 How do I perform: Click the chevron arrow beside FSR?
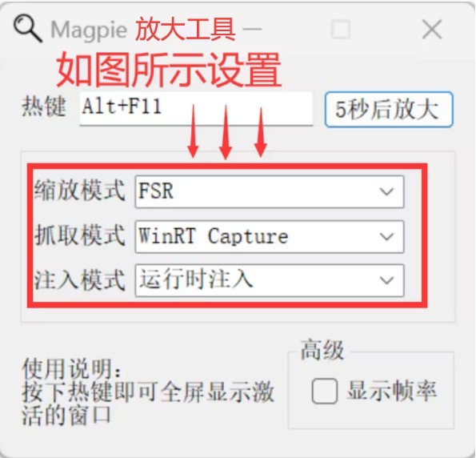pos(386,192)
